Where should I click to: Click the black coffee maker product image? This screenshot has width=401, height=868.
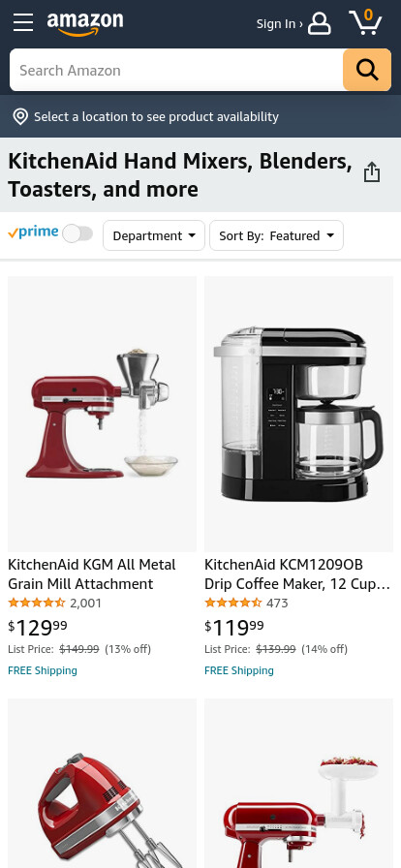298,414
